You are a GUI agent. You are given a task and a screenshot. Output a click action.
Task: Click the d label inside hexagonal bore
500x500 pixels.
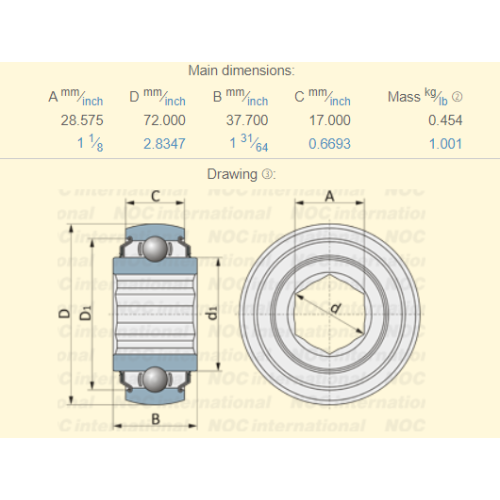pyautogui.click(x=335, y=308)
